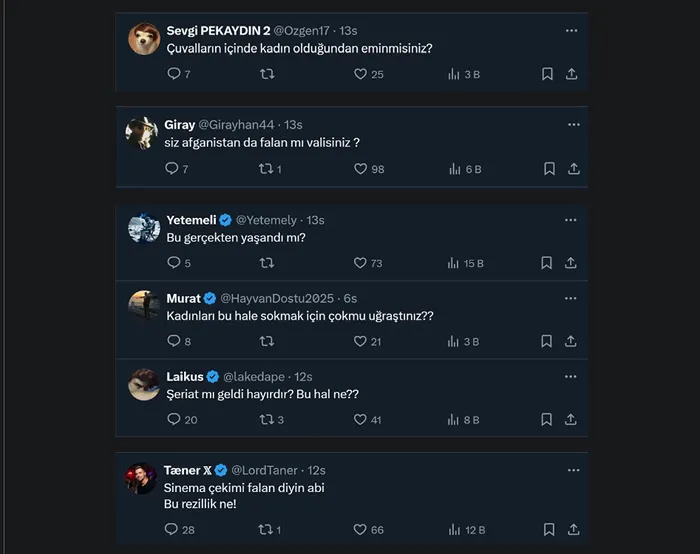Like Tæner's tweet with 66 likes
700x554 pixels.
click(361, 529)
